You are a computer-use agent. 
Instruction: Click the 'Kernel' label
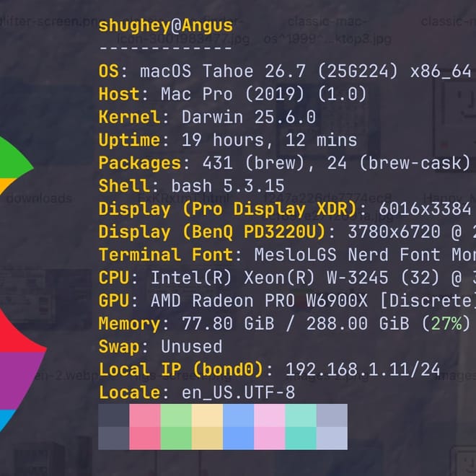129,117
